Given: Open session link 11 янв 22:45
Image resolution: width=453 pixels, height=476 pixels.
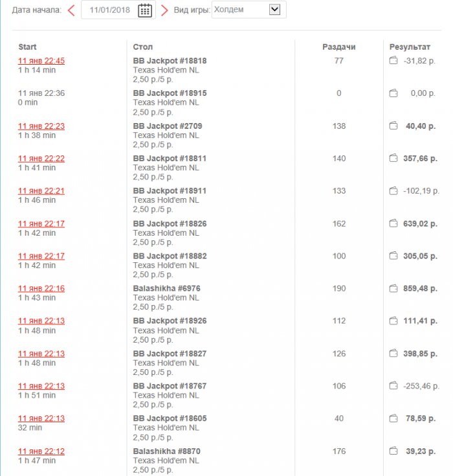Looking at the screenshot, I should pyautogui.click(x=41, y=61).
